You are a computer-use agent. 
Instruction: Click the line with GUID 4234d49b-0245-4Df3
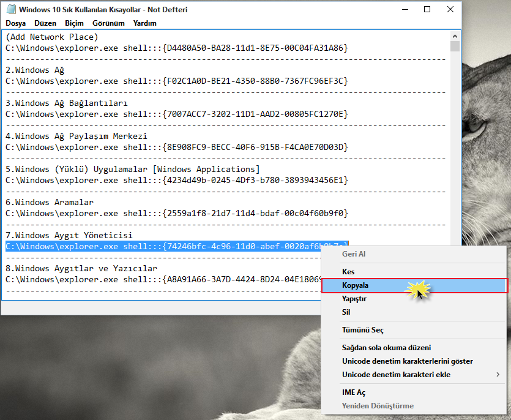(x=177, y=181)
